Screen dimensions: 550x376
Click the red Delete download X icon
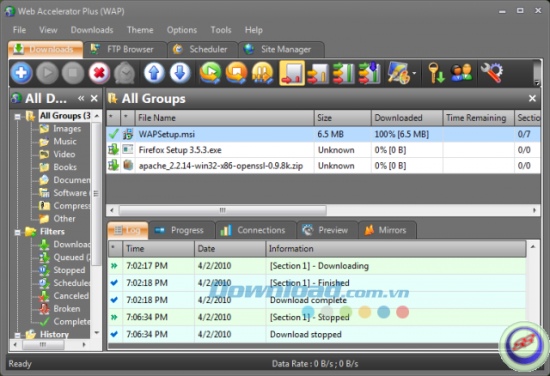(x=99, y=73)
